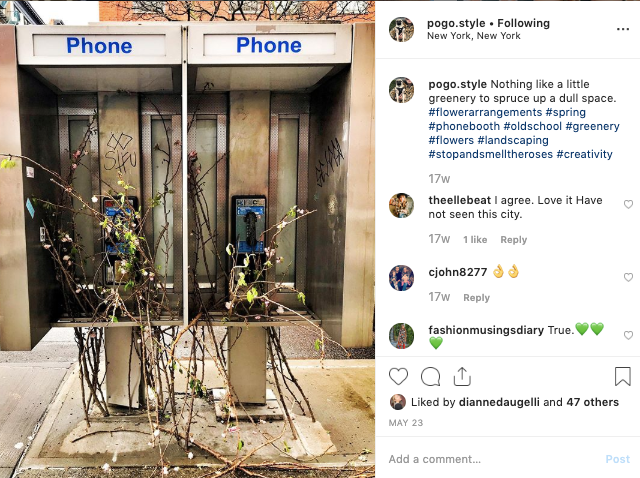Open New York, New York location
The width and height of the screenshot is (640, 478).
click(x=473, y=36)
